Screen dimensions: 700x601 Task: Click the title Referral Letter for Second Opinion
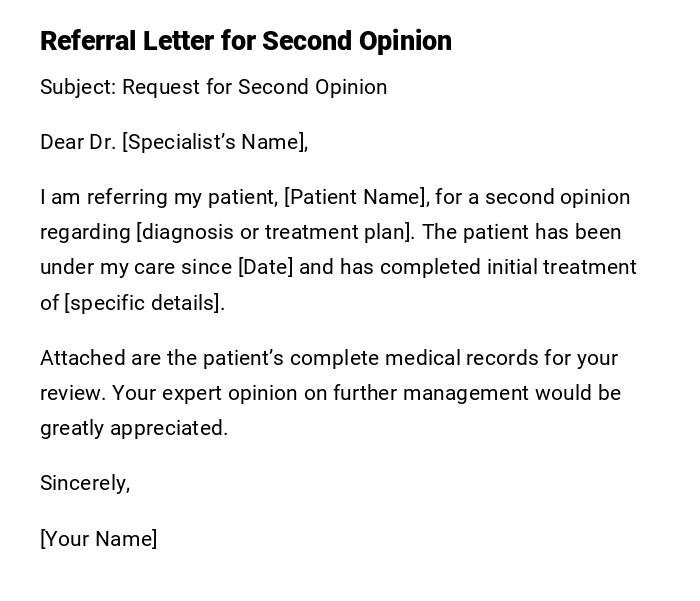point(245,41)
